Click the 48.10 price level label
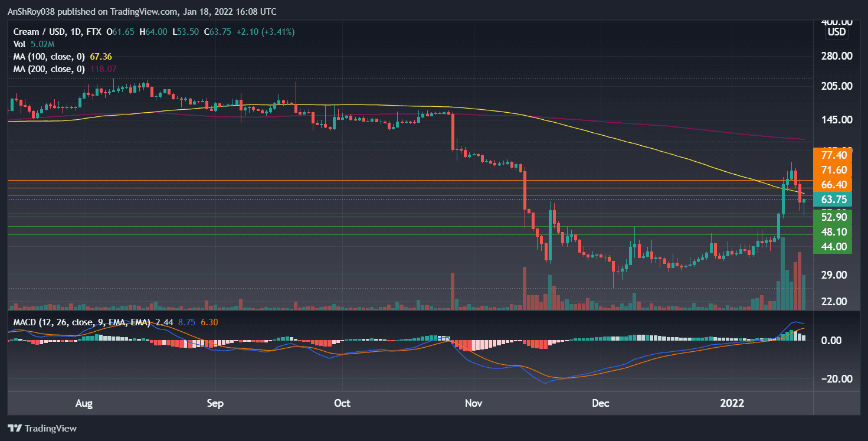868x441 pixels. pyautogui.click(x=833, y=231)
